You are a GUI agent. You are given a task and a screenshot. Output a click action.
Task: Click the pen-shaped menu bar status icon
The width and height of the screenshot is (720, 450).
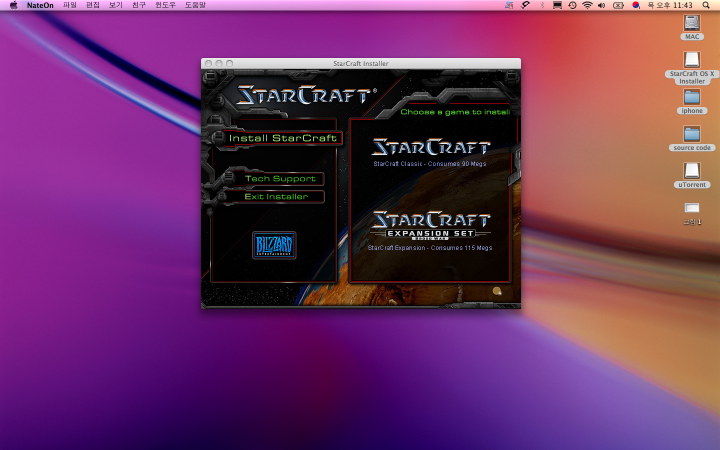(x=525, y=5)
